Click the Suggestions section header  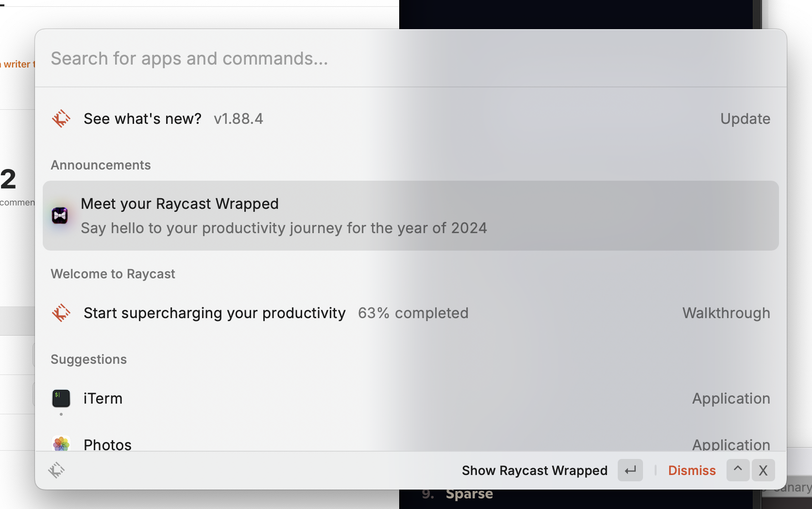pos(89,359)
